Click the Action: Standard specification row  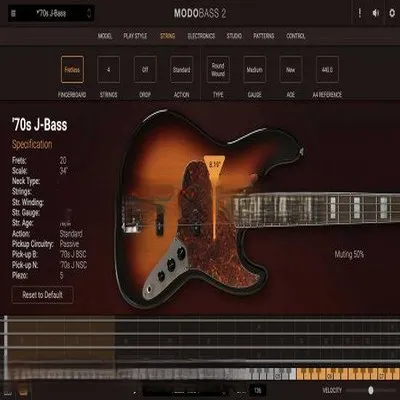click(x=47, y=234)
